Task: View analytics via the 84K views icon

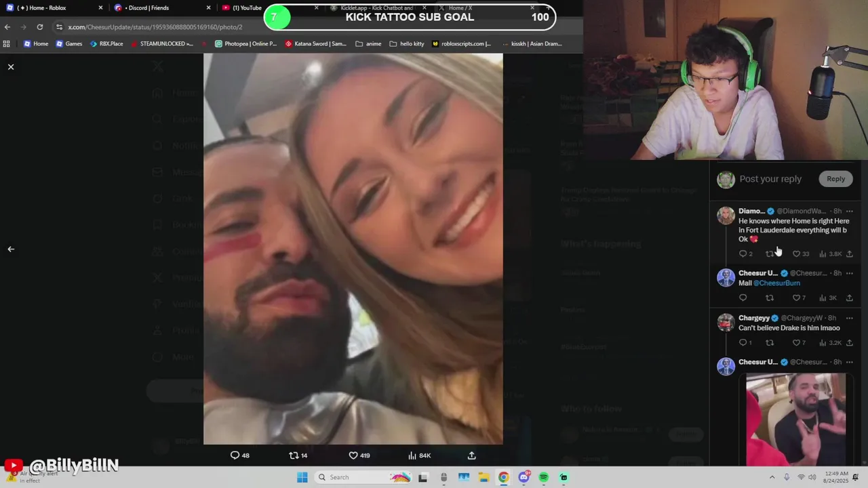Action: pyautogui.click(x=419, y=455)
